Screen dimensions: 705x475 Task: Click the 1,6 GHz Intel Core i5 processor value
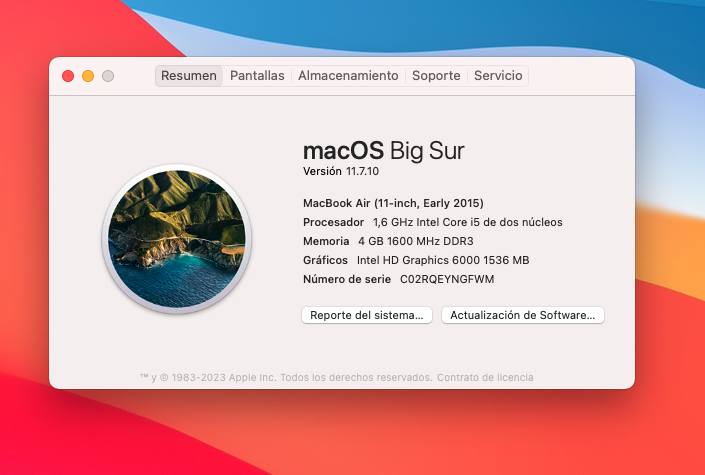(468, 222)
